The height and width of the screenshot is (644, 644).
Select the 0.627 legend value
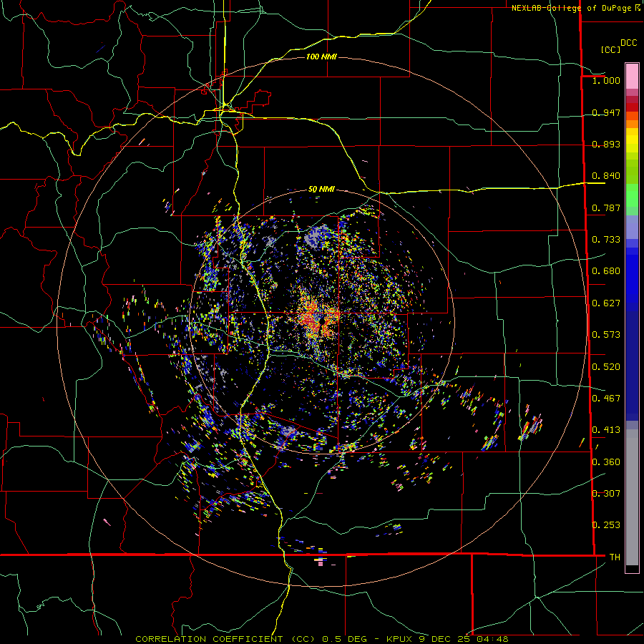pos(606,303)
